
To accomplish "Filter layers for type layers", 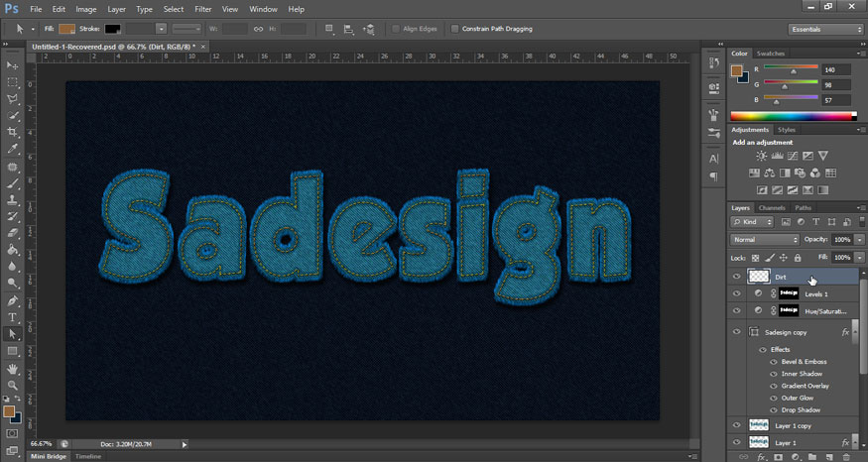I will point(816,222).
